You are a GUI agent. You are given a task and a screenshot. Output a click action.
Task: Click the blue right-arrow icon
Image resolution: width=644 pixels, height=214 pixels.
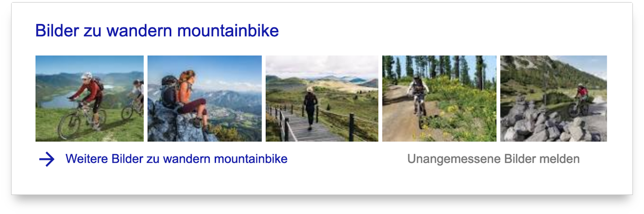click(46, 159)
